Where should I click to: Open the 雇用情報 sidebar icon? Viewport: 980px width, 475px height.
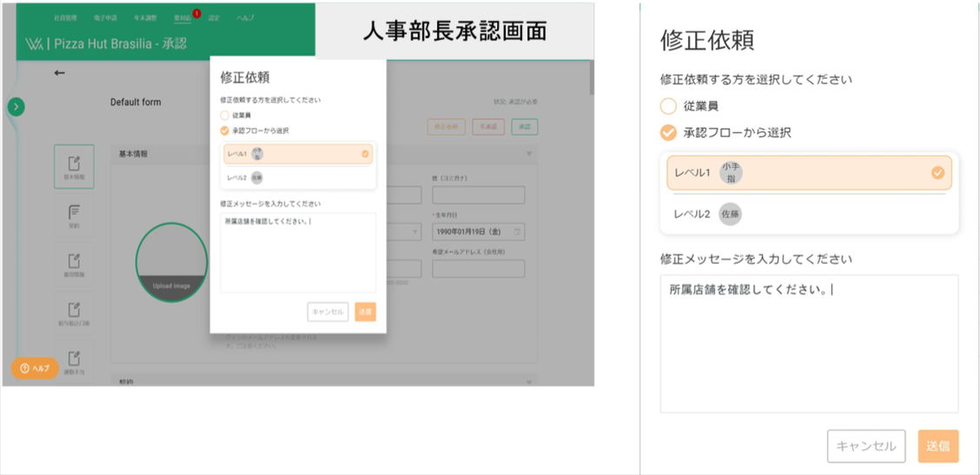click(x=74, y=264)
